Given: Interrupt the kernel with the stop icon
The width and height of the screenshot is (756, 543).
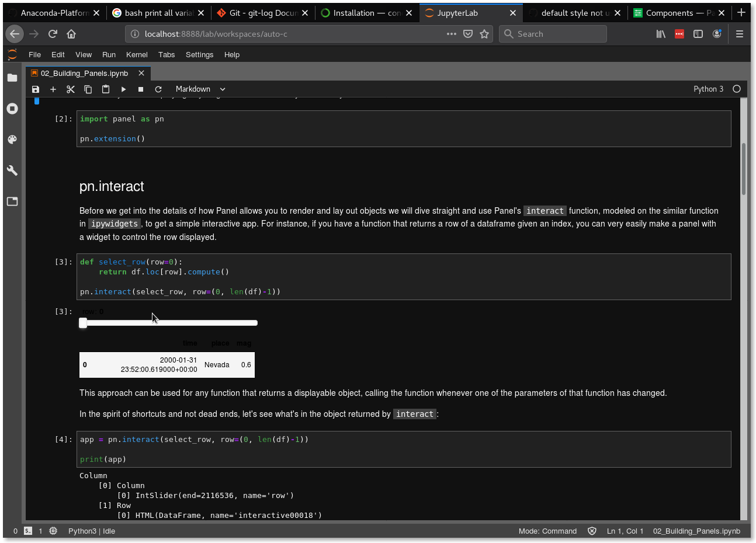Looking at the screenshot, I should (x=141, y=89).
